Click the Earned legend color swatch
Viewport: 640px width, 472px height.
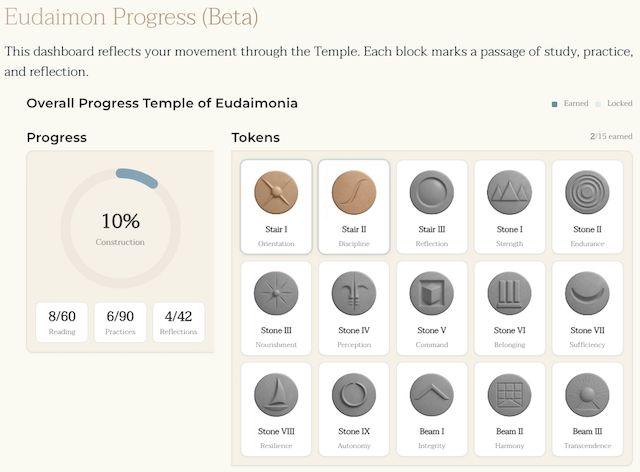[555, 104]
